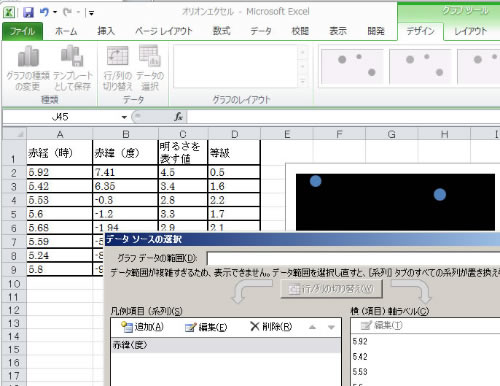The width and height of the screenshot is (500, 386).
Task: Select the デザイン chart tools tab
Action: [420, 31]
